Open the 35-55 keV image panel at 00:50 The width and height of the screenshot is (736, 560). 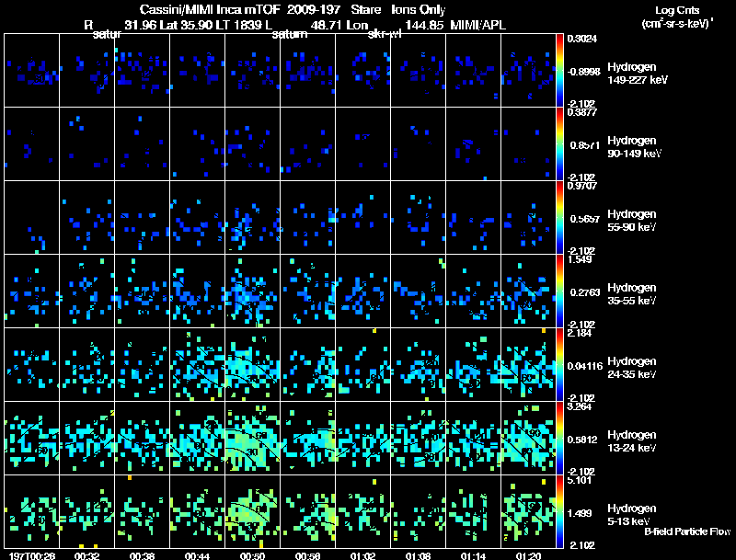[252, 291]
